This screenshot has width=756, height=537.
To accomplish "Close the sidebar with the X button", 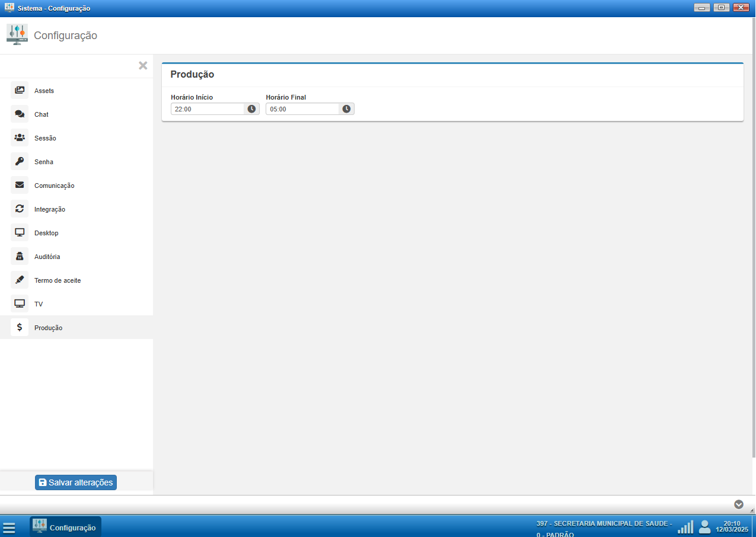I will tap(143, 66).
